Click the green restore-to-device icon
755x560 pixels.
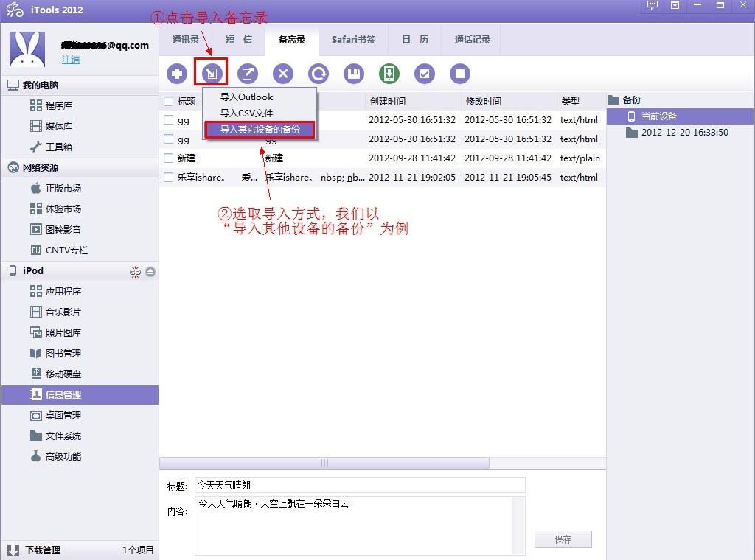tap(389, 74)
